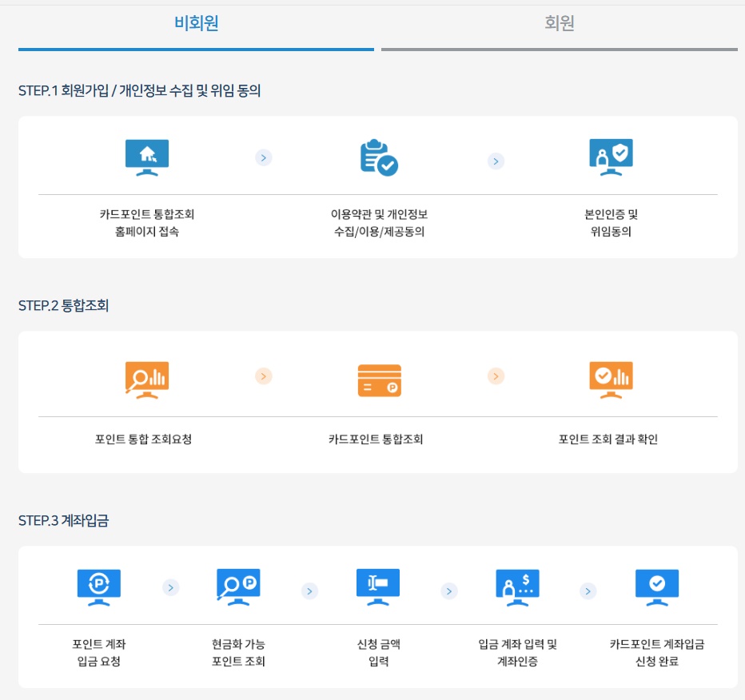
Task: Click the magnifier chart icon above 포인트 통합 조회요청
Action: [x=147, y=380]
